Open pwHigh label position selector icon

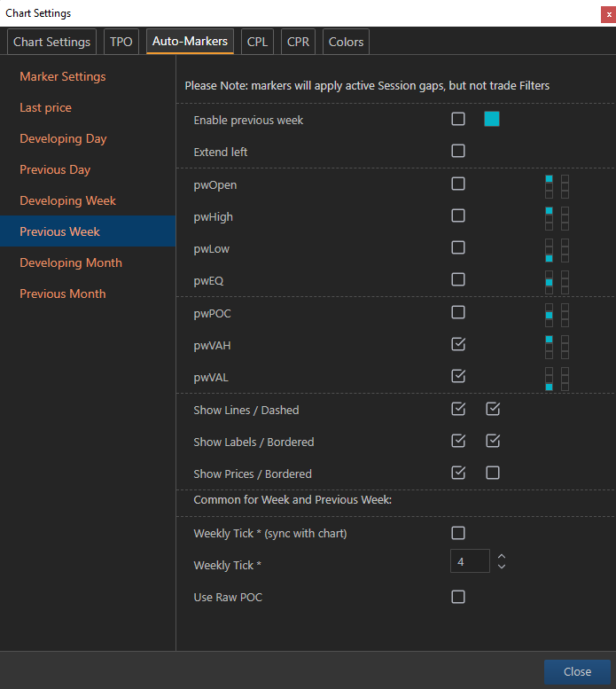[x=557, y=218]
